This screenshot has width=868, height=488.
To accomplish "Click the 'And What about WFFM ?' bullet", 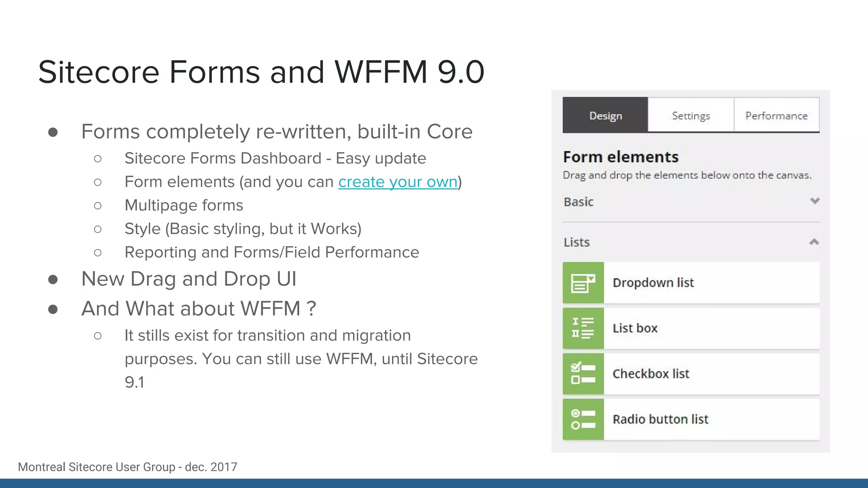I will click(199, 308).
